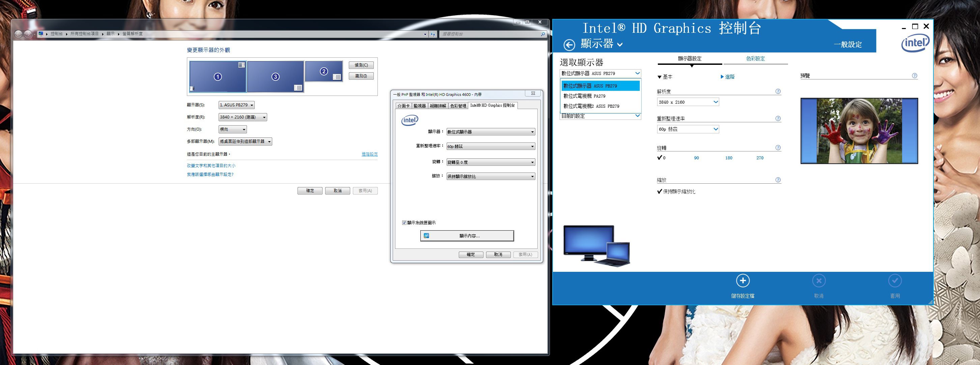Click the control panel back navigation arrow

[x=18, y=34]
